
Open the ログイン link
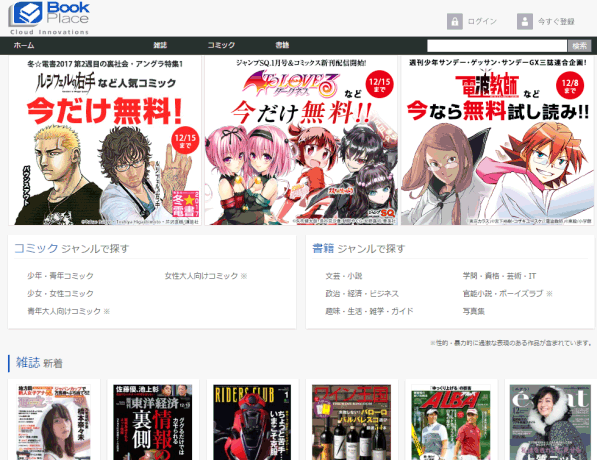click(482, 21)
